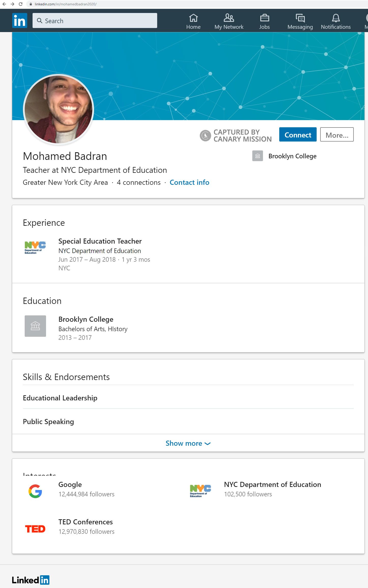
Task: Open the Messaging icon
Action: [300, 18]
